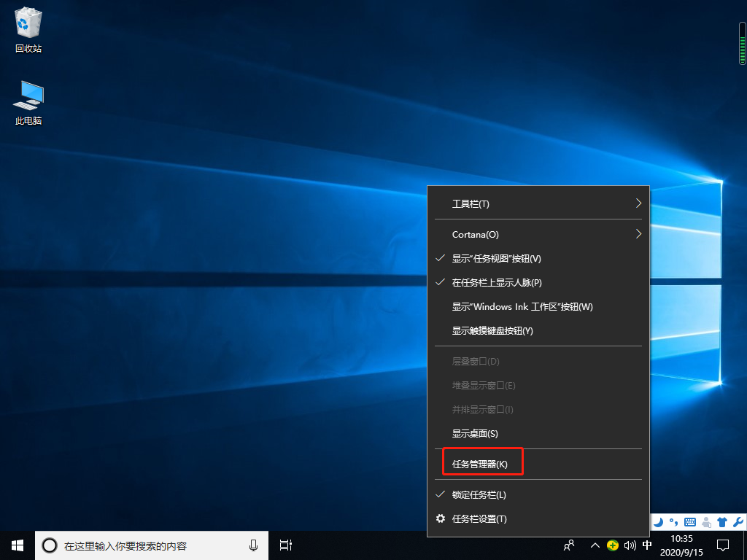
Task: Open the touch keyboard tray icon
Action: [x=690, y=522]
